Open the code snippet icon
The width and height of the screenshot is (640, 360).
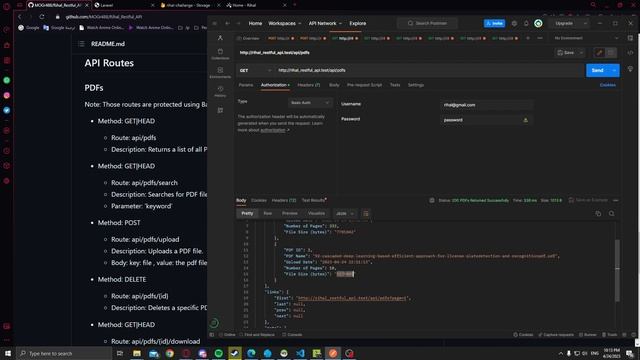[x=630, y=53]
